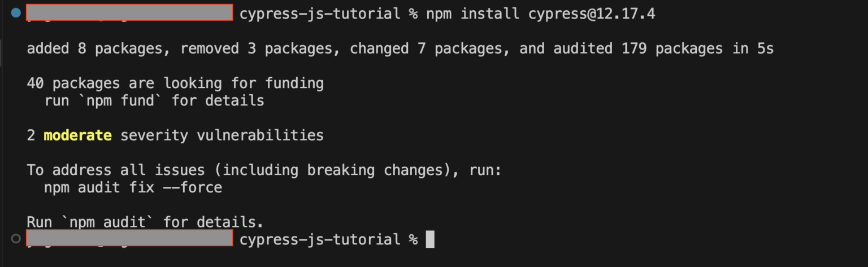Click the blue command-success dot beside the first prompt

click(15, 12)
